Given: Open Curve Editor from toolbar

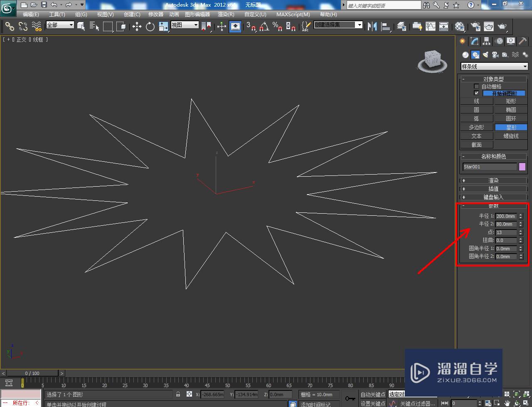Looking at the screenshot, I should [x=431, y=26].
